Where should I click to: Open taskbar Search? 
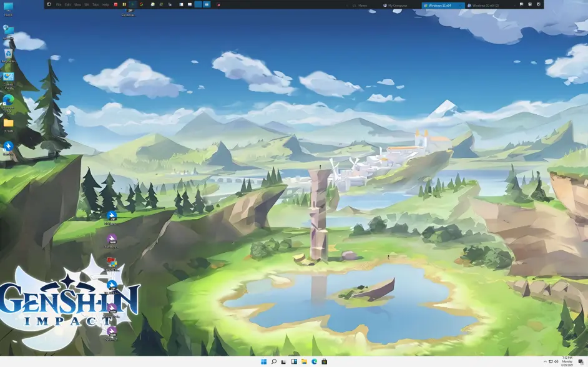[x=274, y=361]
